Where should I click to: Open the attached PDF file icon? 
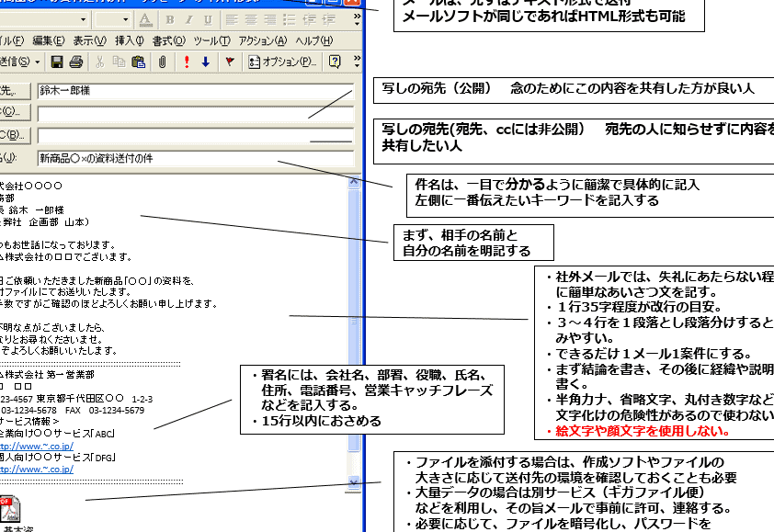11,510
